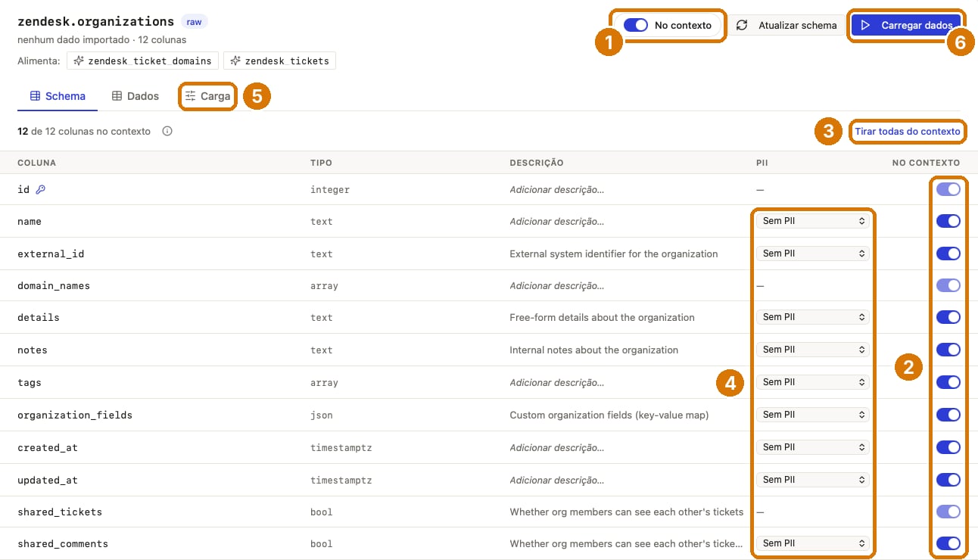Click the info icon next to column count
This screenshot has height=560, width=978.
167,131
